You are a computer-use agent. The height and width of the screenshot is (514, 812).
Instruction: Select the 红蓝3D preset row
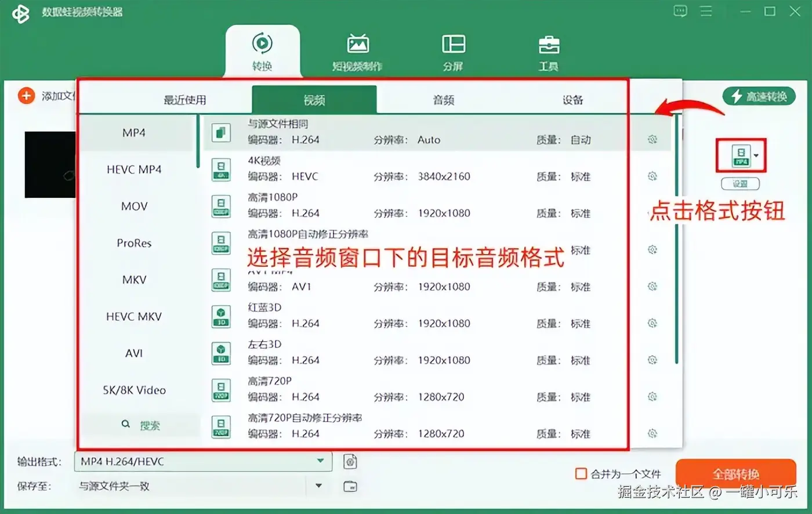[438, 316]
